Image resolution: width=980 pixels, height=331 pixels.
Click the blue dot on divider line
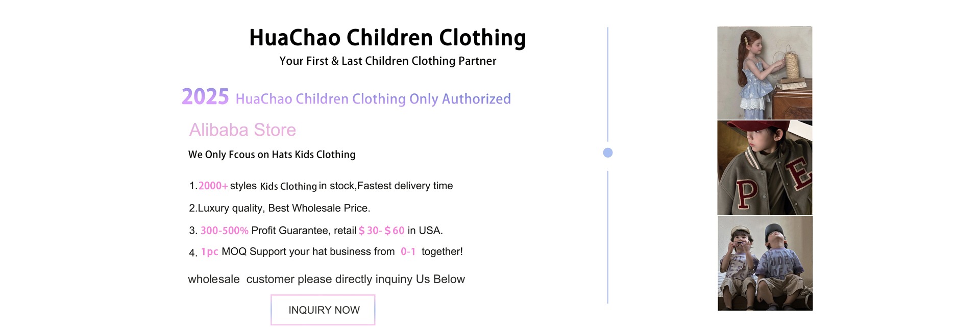[607, 152]
